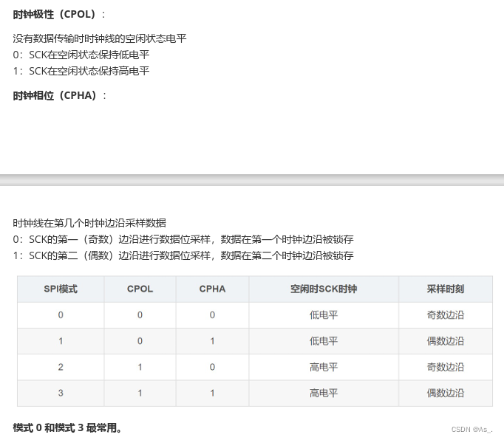Click the CPOL cell in mode 3 row
This screenshot has width=504, height=440.
140,393
